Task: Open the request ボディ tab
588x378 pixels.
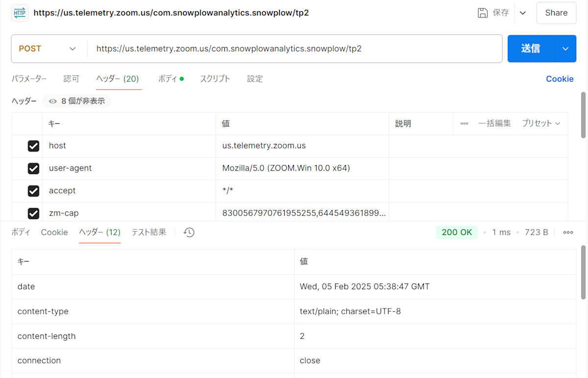Action: (x=171, y=78)
